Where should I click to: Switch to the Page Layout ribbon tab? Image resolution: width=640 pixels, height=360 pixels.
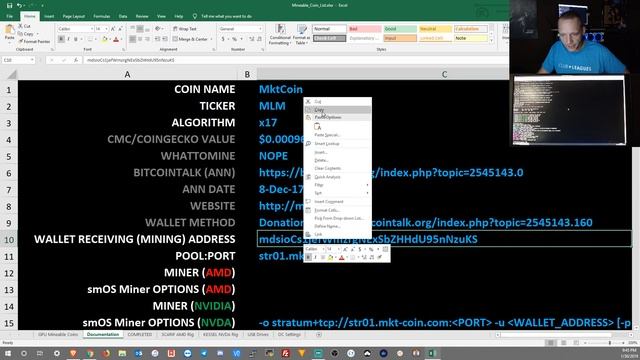73,16
